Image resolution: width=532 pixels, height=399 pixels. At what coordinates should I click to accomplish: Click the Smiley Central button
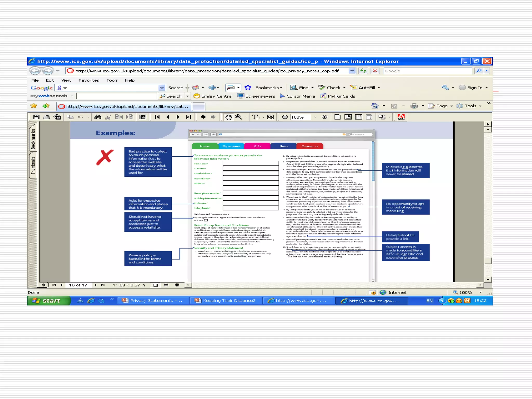[213, 96]
